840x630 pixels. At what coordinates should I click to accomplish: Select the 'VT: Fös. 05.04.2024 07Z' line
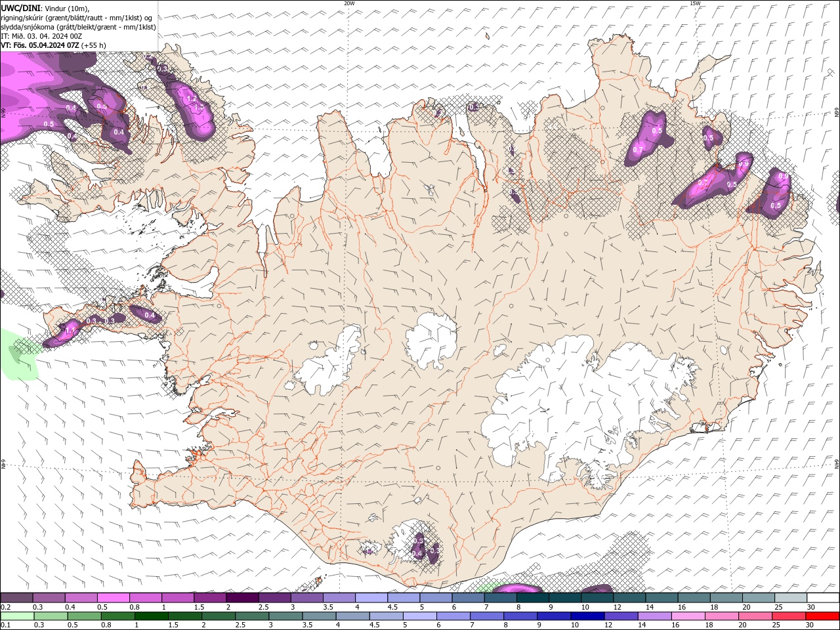pyautogui.click(x=40, y=45)
